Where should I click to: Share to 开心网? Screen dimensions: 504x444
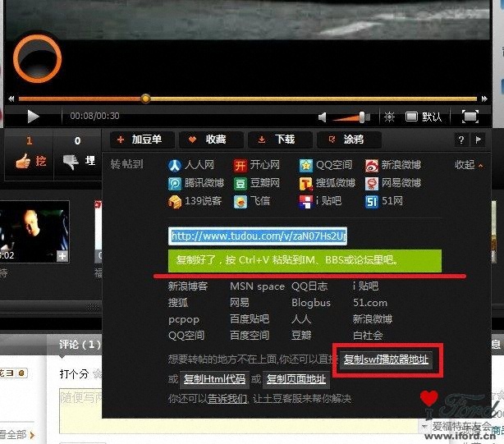256,165
